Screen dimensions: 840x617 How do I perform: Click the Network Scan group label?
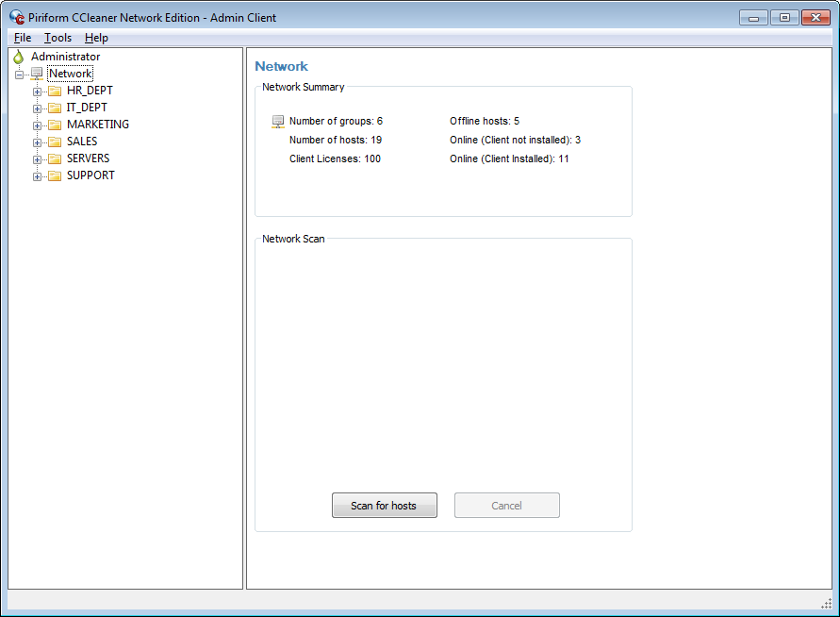293,239
